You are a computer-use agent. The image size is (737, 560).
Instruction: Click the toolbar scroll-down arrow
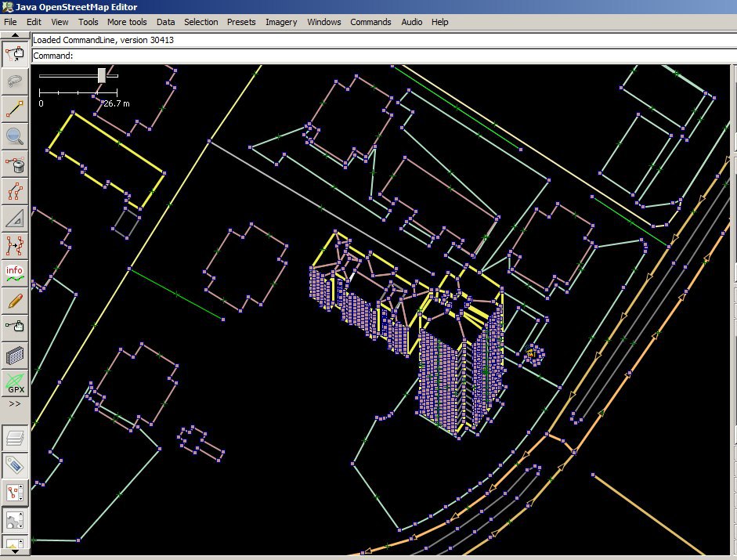click(x=15, y=552)
